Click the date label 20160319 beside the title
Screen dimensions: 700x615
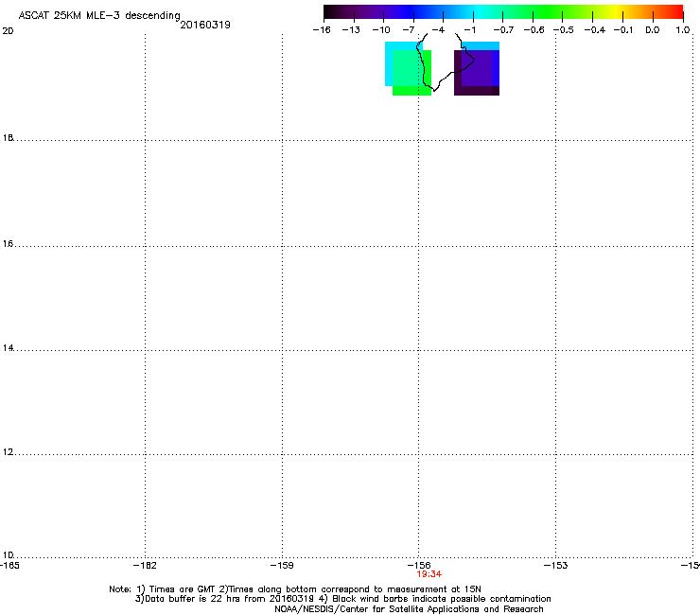point(205,25)
